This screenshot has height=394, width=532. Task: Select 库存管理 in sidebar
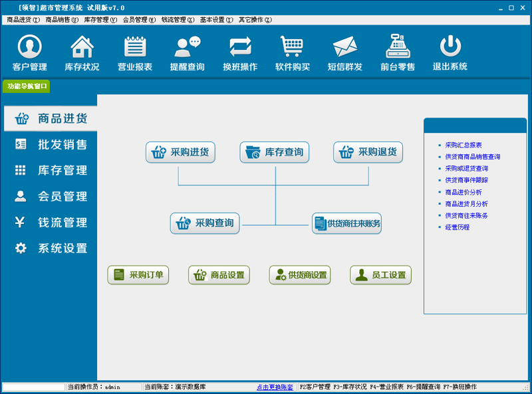tap(51, 170)
